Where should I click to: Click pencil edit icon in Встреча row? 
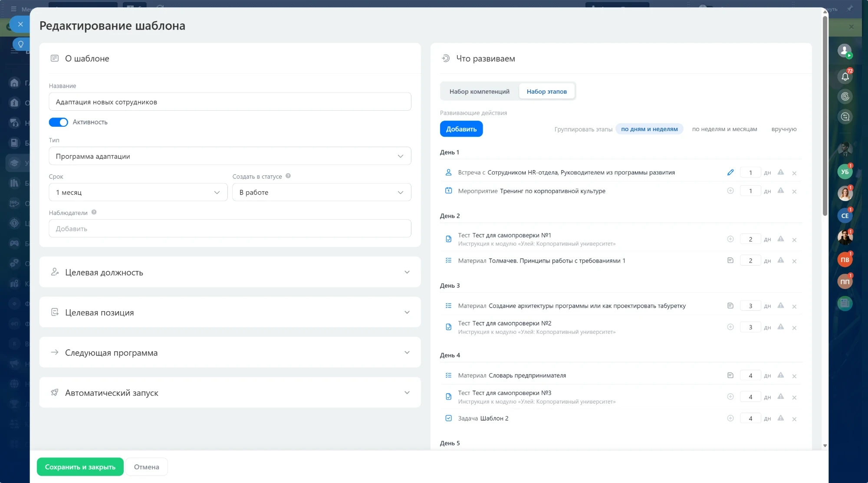click(730, 172)
